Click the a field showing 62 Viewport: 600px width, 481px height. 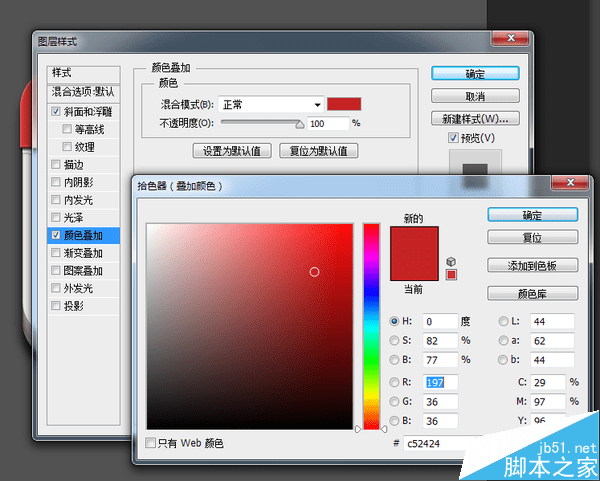(x=552, y=341)
